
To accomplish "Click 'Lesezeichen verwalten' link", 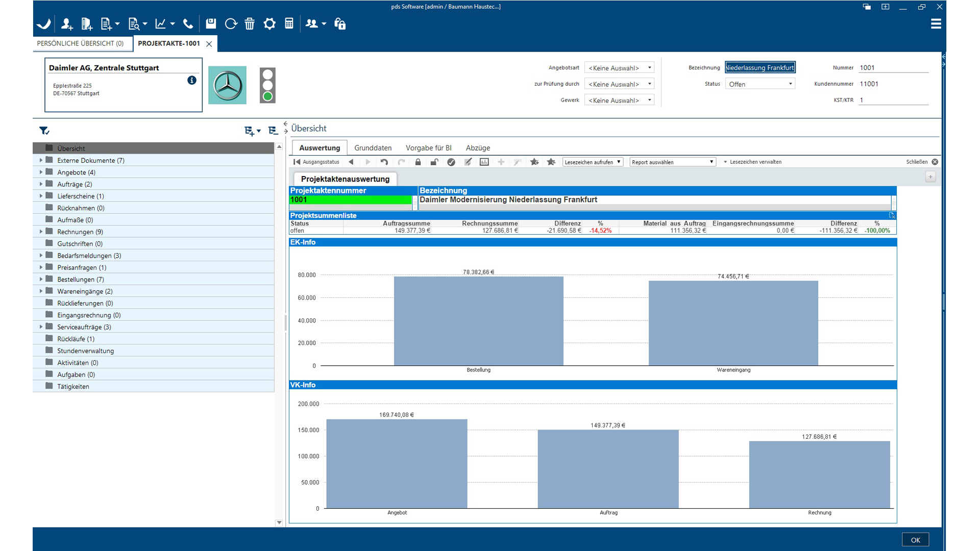I will point(755,162).
